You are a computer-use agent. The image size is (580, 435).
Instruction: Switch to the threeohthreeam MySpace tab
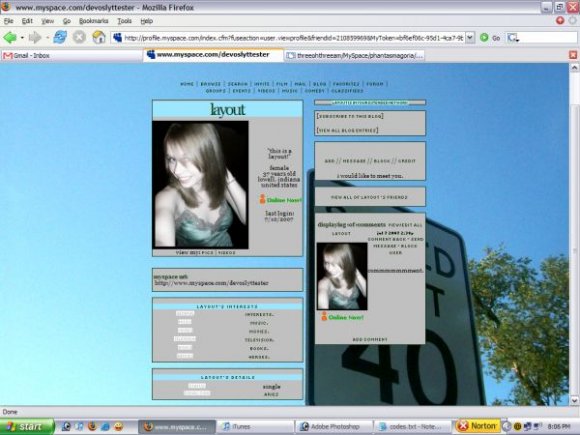click(354, 55)
